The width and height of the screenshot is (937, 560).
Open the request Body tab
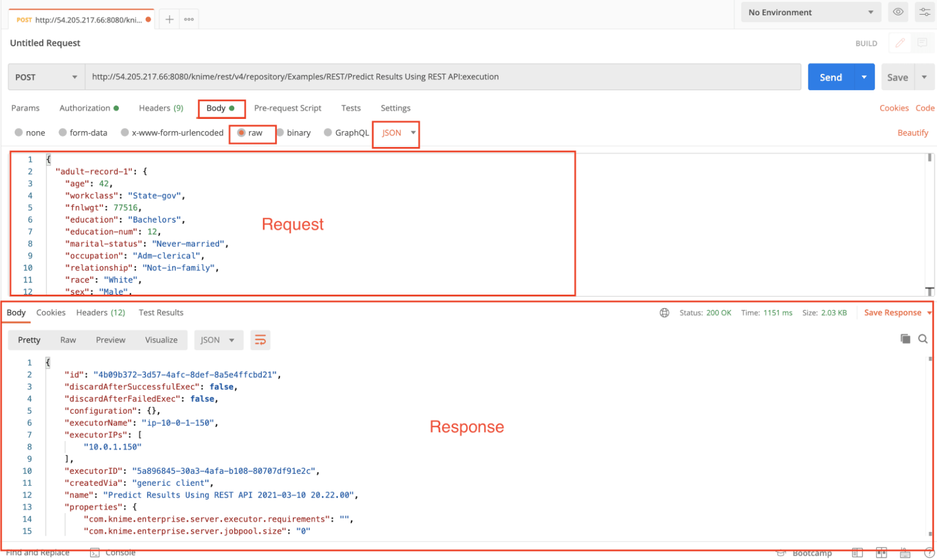coord(220,108)
